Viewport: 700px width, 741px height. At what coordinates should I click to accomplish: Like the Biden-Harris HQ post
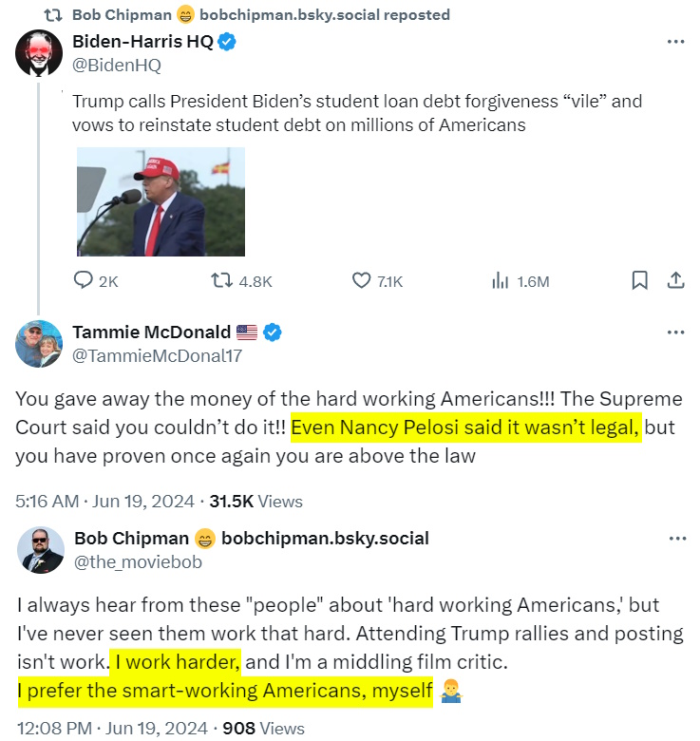pyautogui.click(x=361, y=280)
